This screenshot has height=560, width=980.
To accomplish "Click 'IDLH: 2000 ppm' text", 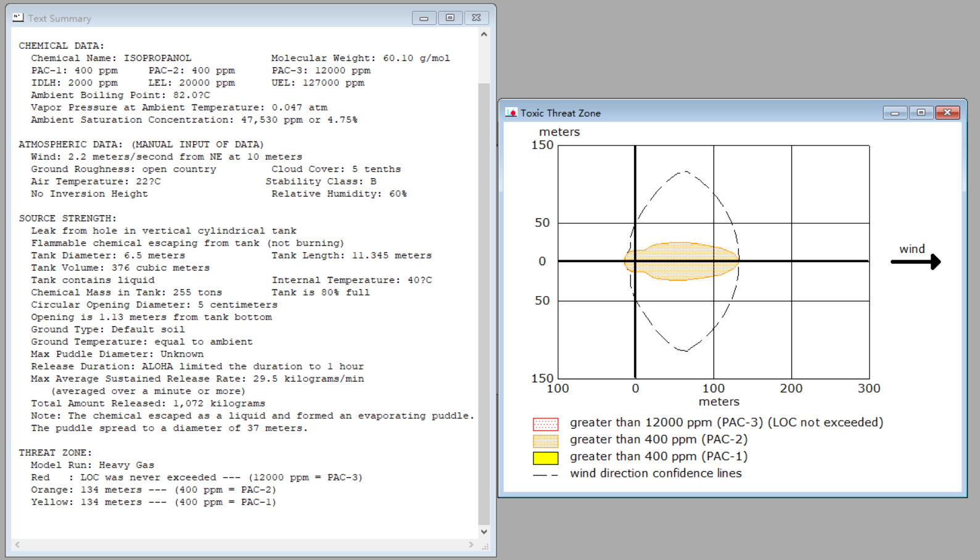I will pos(74,83).
